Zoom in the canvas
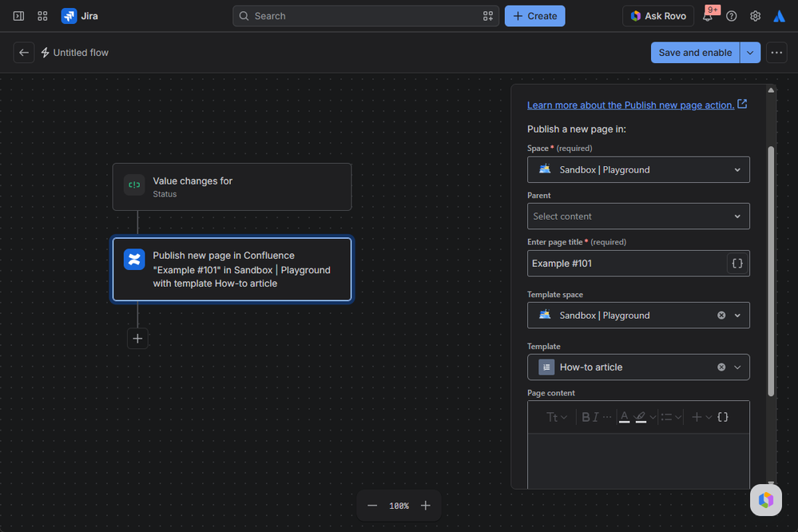Screen dimensions: 798x532 pos(426,506)
